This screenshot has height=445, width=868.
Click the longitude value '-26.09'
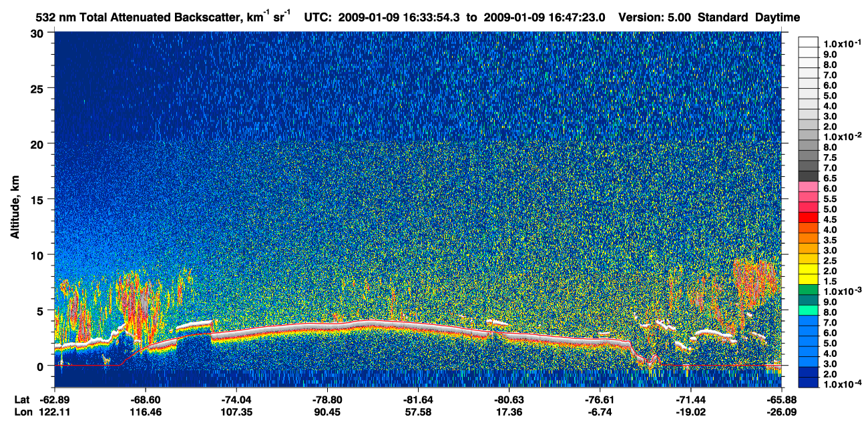tap(781, 412)
